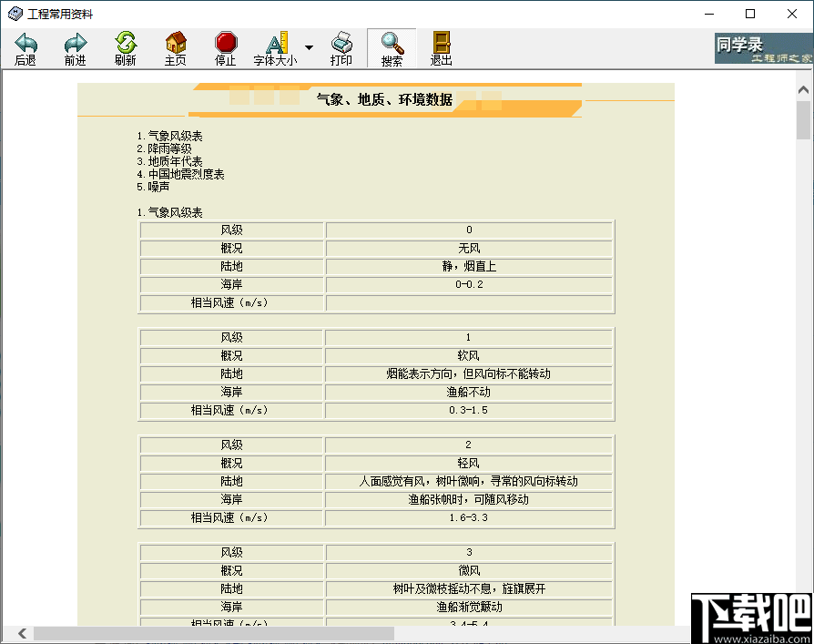Click the 树叶及微枝摇动不息，旌旗展开 cell
This screenshot has width=814, height=644.
coord(469,589)
